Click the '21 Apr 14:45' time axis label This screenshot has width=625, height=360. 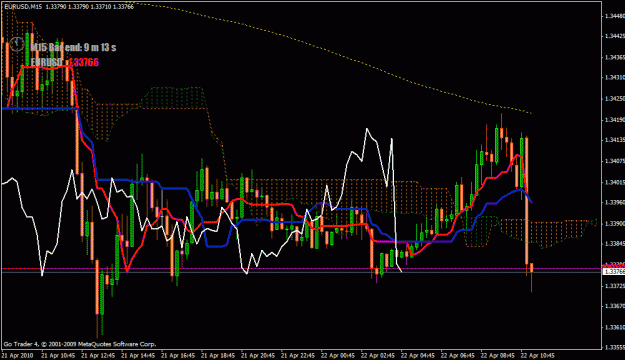tap(138, 355)
